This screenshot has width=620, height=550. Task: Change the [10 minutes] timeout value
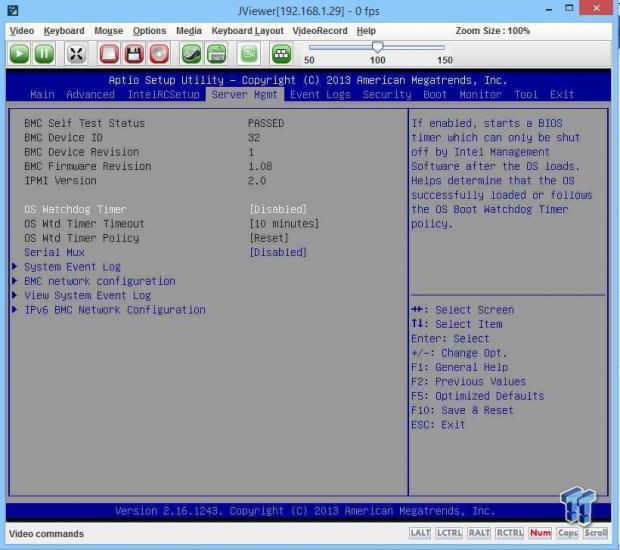(x=284, y=224)
